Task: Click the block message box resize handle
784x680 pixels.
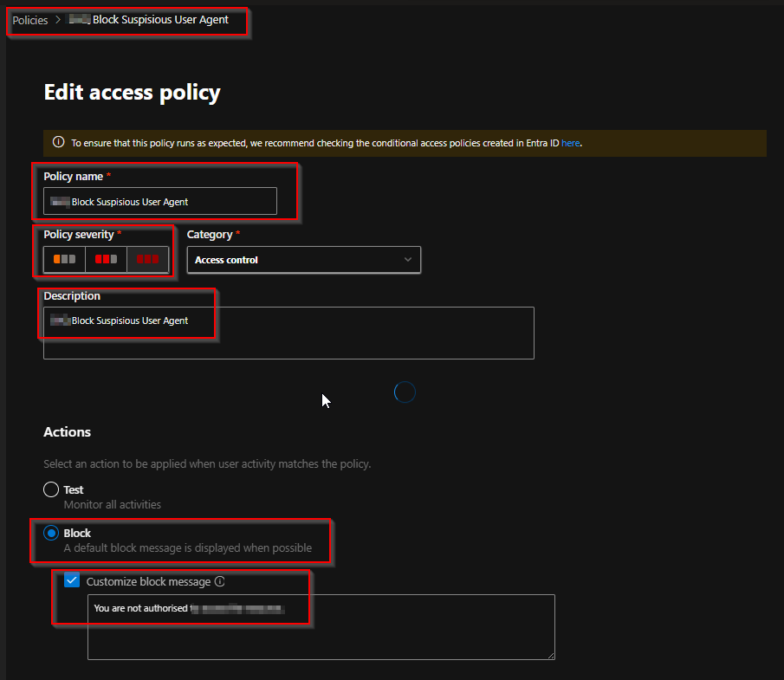Action: point(550,656)
